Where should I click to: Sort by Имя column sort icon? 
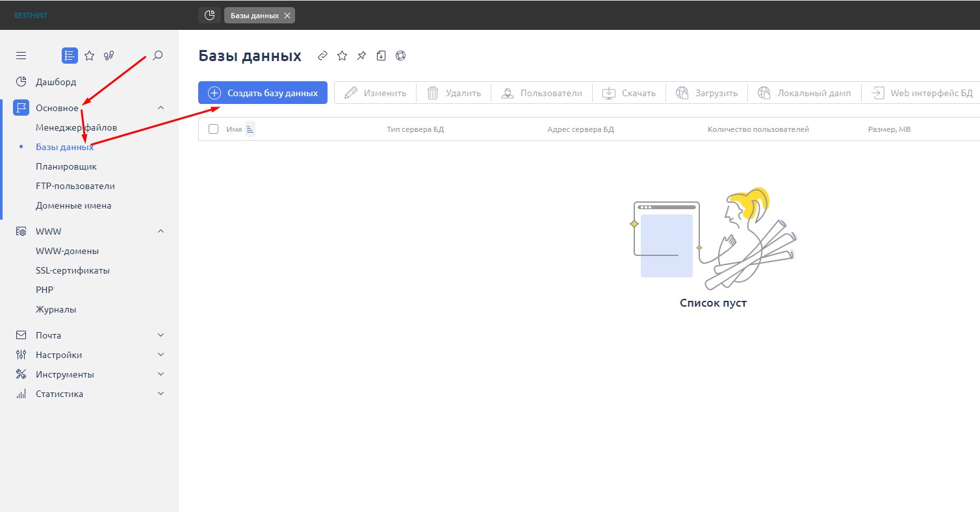click(250, 129)
